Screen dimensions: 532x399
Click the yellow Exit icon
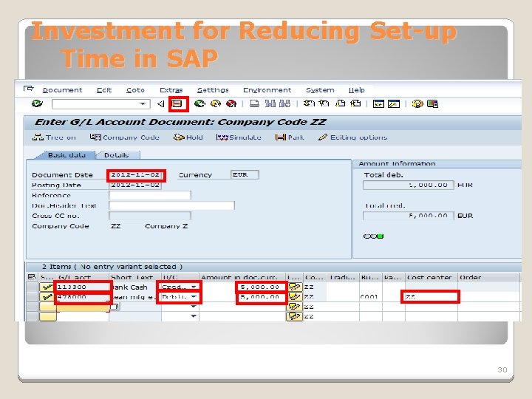(x=216, y=103)
